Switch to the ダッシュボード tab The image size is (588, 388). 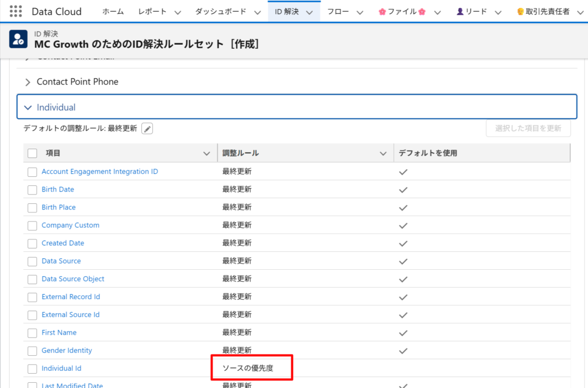point(220,11)
